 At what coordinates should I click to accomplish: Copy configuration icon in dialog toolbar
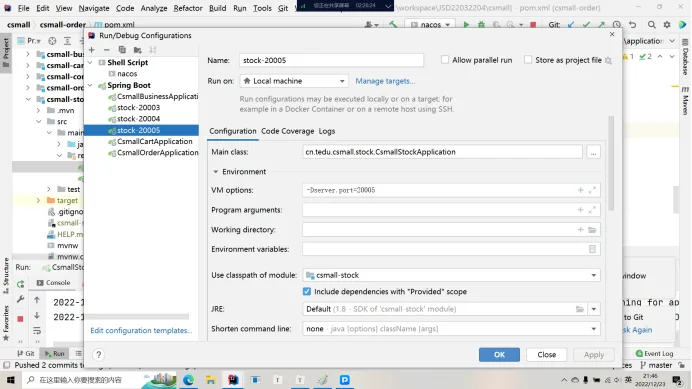[122, 50]
